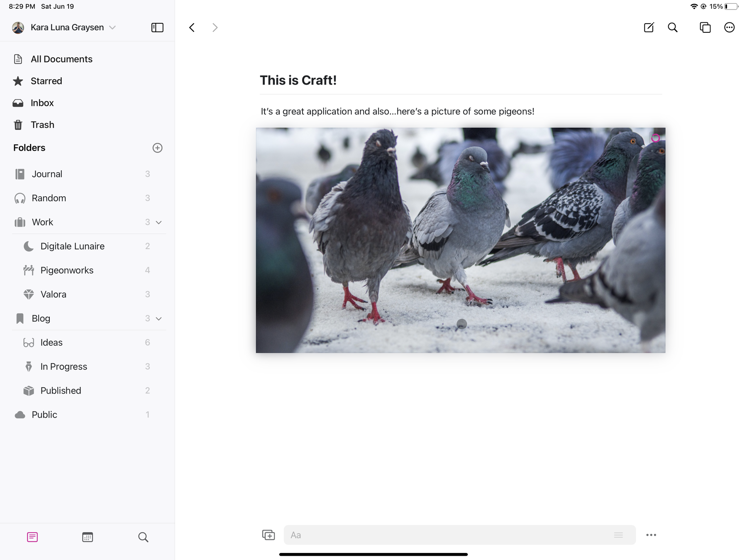Switch to calendar tab at sidebar bottom
Image resolution: width=747 pixels, height=560 pixels.
88,537
